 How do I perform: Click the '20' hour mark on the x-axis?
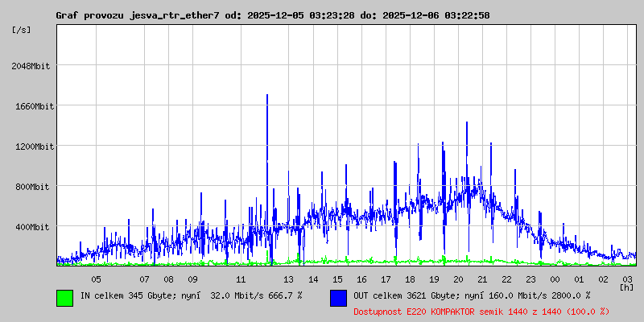click(458, 279)
